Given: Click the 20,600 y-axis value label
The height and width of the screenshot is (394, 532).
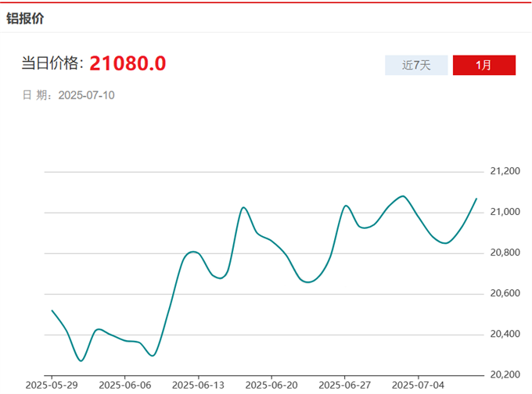Looking at the screenshot, I should (x=505, y=293).
